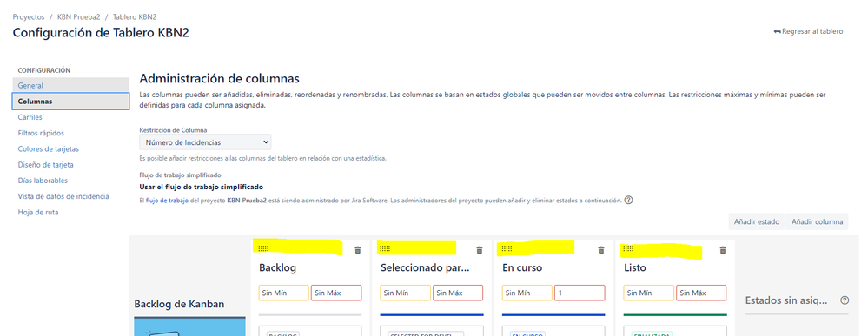
Task: Open Filtros rápidos settings
Action: 41,134
